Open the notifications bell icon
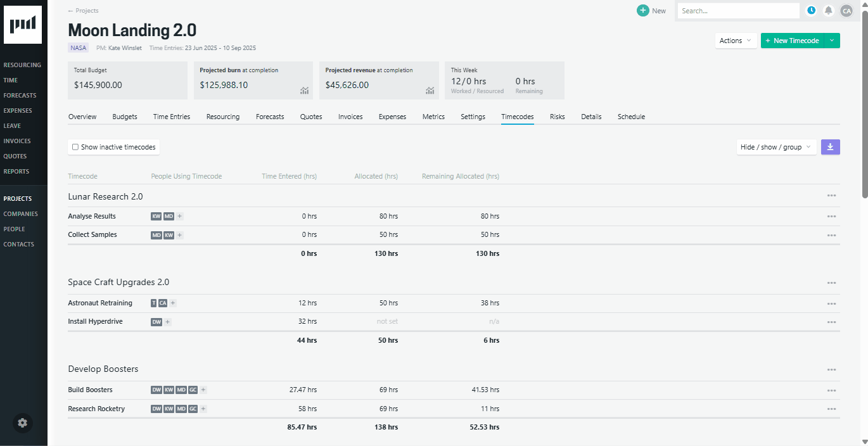 click(x=829, y=10)
